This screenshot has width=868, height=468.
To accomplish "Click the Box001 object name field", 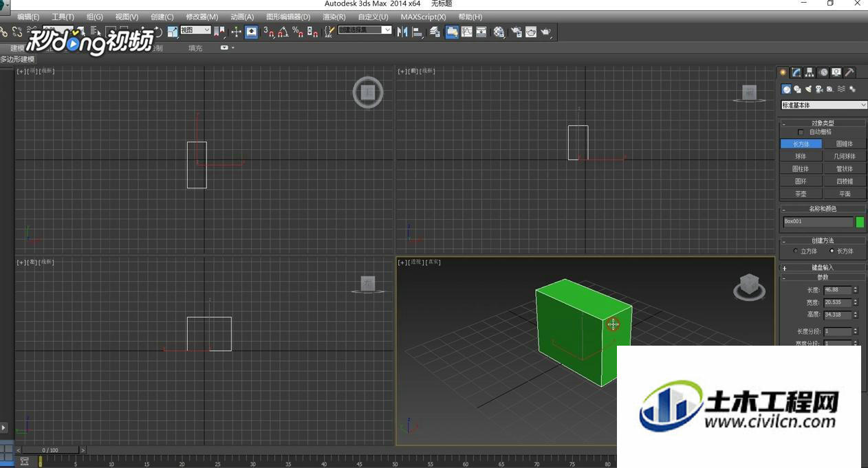I will 818,222.
